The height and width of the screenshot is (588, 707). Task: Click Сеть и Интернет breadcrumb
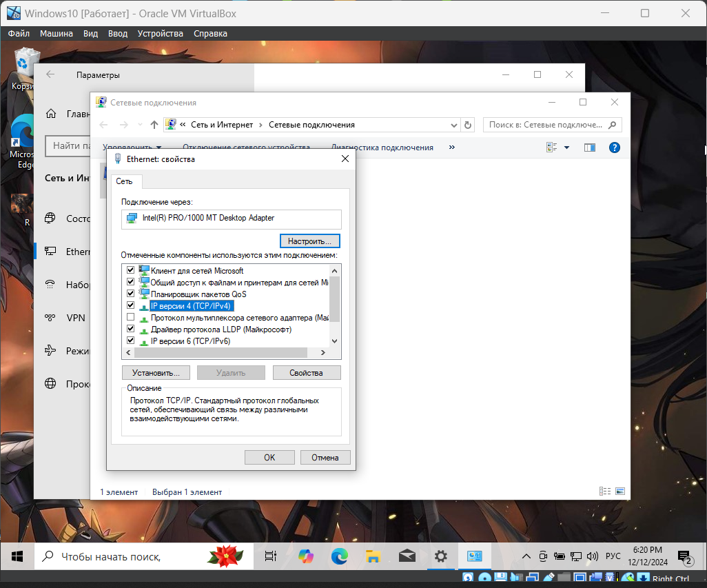coord(222,125)
